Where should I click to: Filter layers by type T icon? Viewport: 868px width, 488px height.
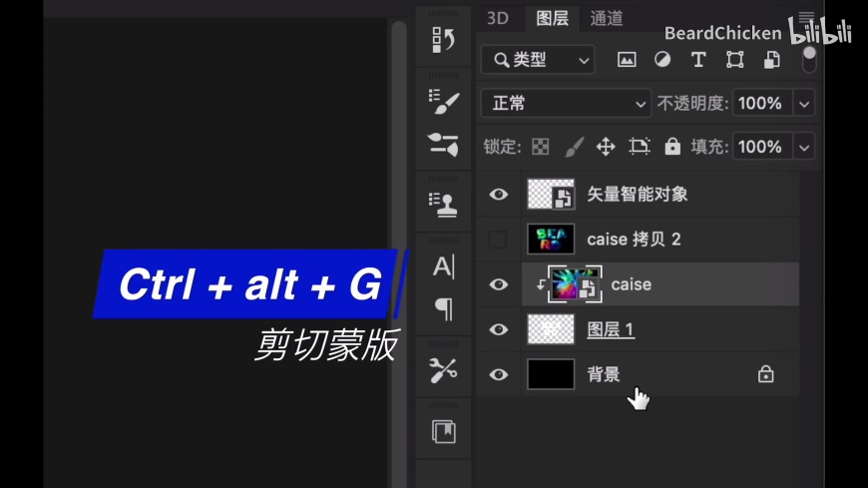698,59
